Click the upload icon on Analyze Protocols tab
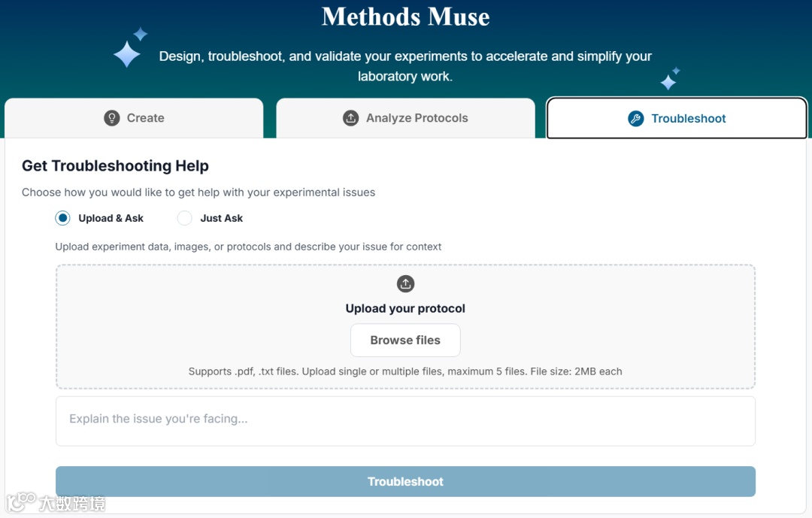 coord(350,118)
